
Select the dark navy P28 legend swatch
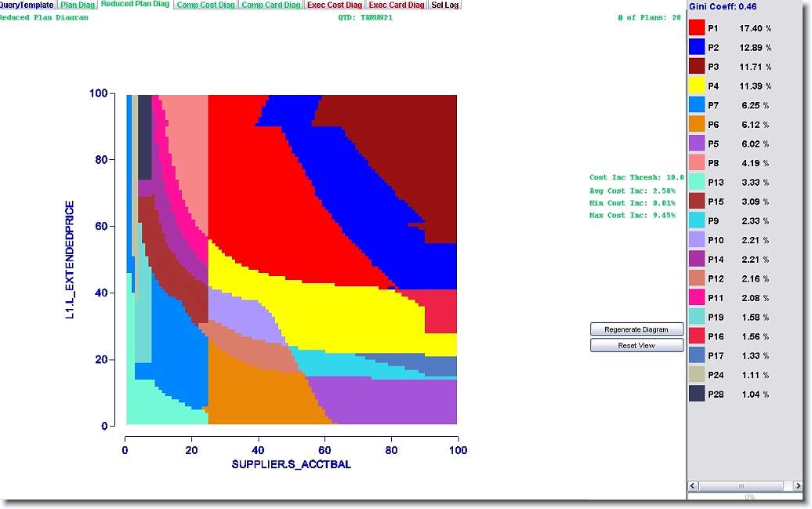697,394
